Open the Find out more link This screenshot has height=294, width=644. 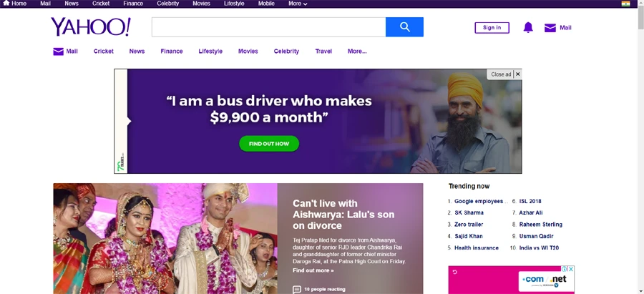[313, 270]
